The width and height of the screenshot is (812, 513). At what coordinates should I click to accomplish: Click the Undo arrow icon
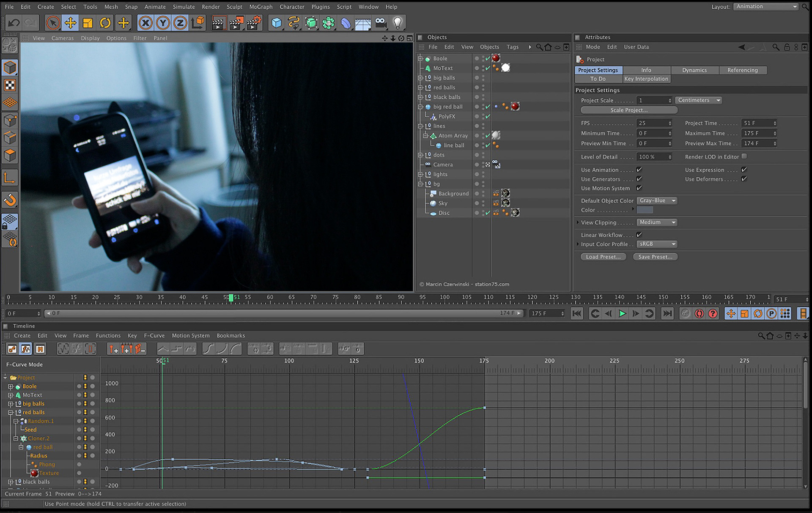click(x=14, y=23)
